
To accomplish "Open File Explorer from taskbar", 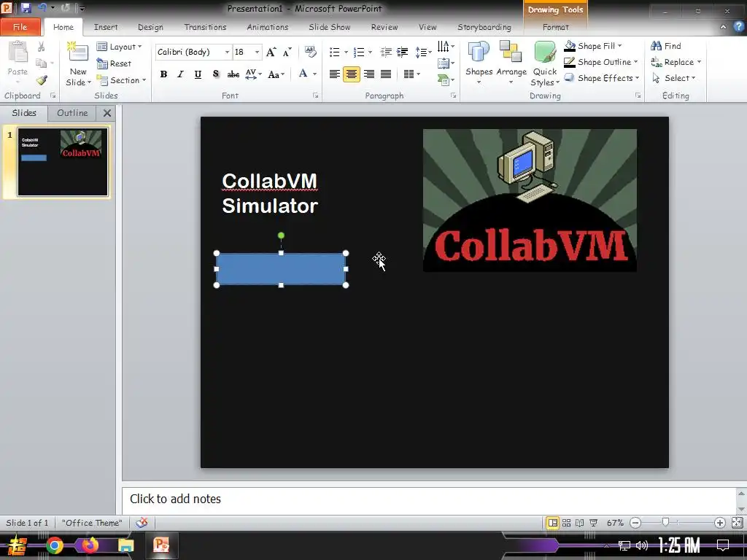I will point(125,545).
